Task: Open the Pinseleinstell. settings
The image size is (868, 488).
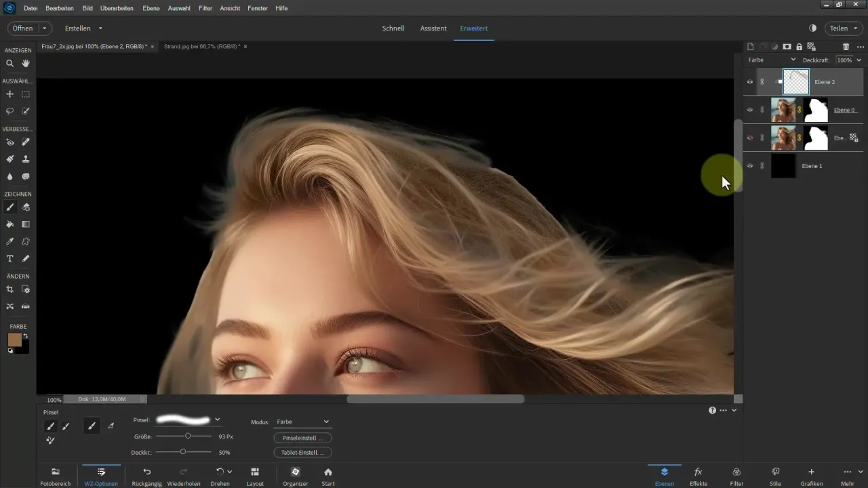Action: (302, 438)
